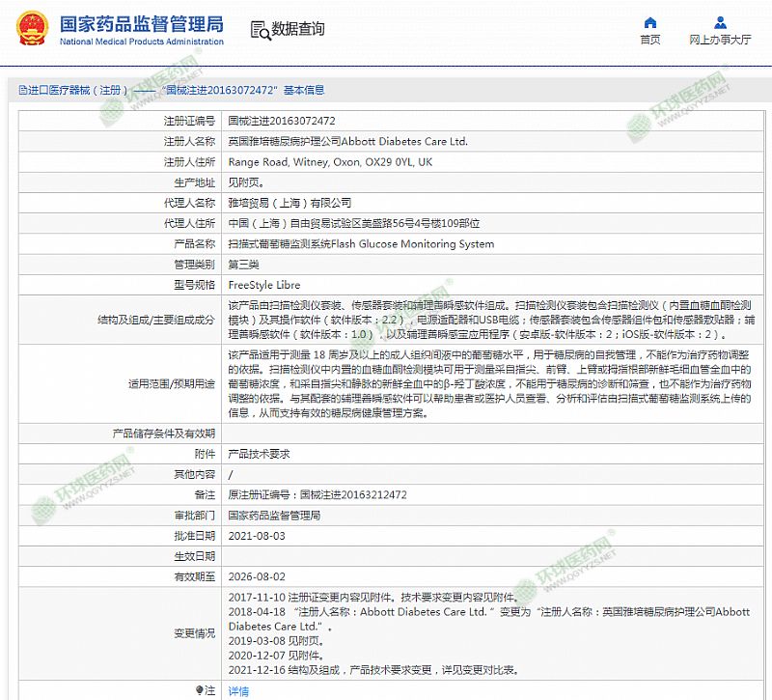The image size is (772, 700).
Task: Click the 产品技术要求 attachment cell
Action: click(x=259, y=454)
